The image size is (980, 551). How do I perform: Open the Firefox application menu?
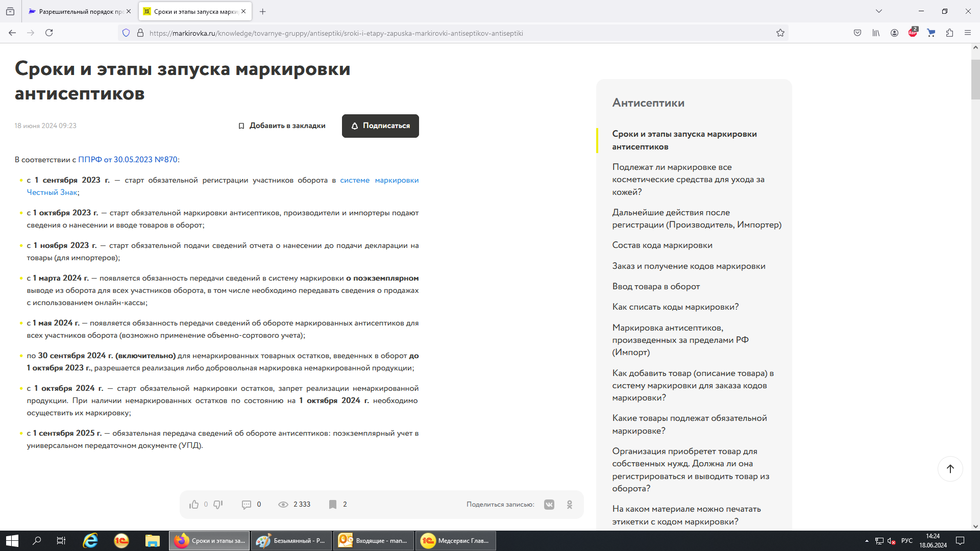click(x=968, y=33)
